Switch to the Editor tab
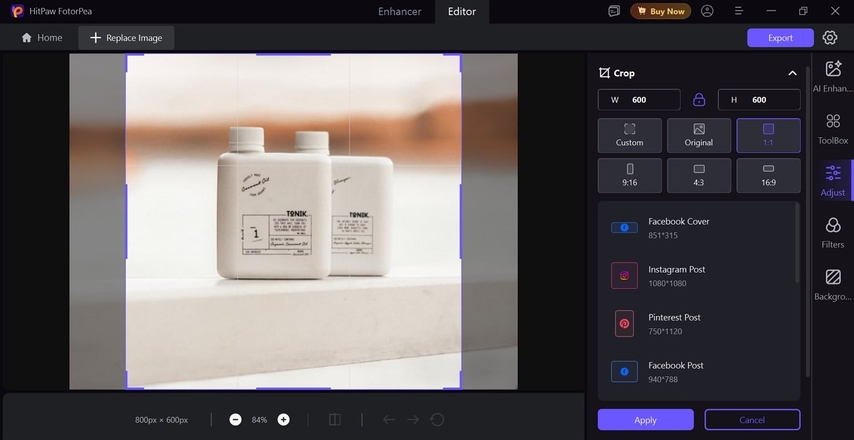The height and width of the screenshot is (440, 854). tap(462, 11)
